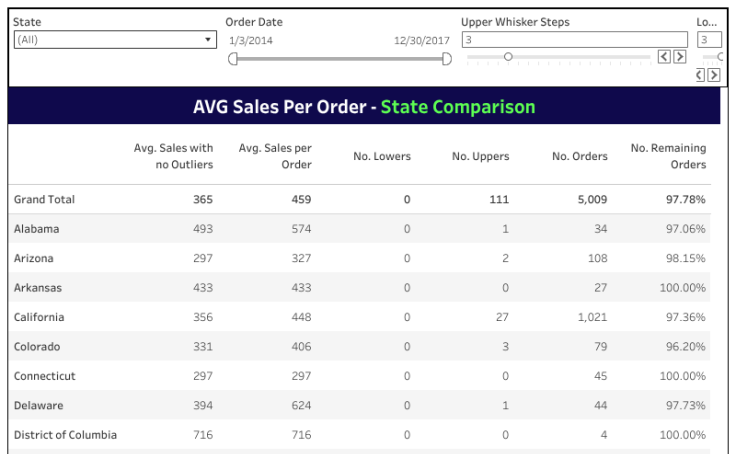Click the 12/30/2017 end date value

[x=421, y=40]
